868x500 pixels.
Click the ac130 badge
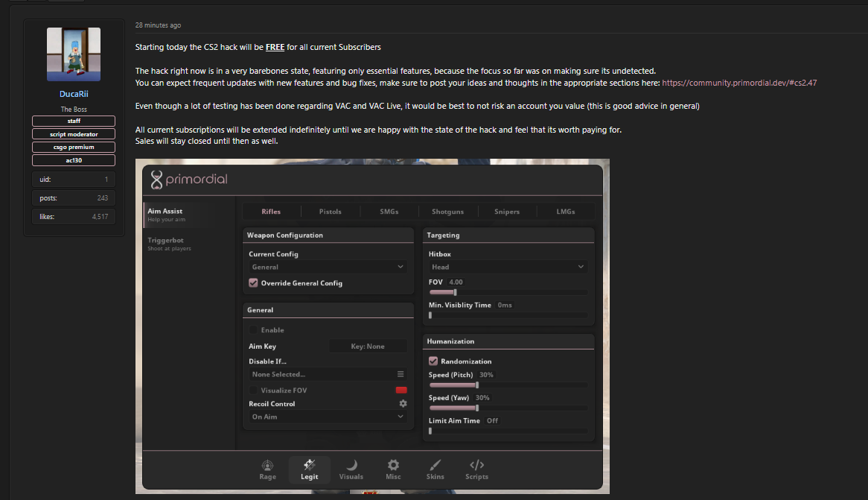click(x=74, y=160)
